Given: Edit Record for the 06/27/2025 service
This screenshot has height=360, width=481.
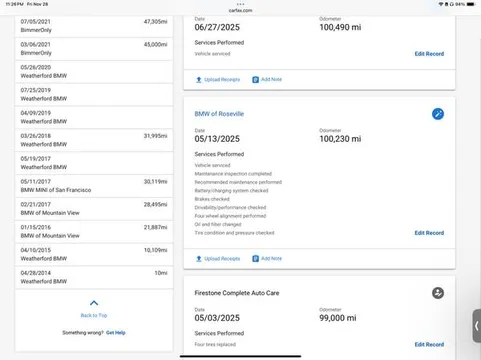Looking at the screenshot, I should (x=429, y=54).
